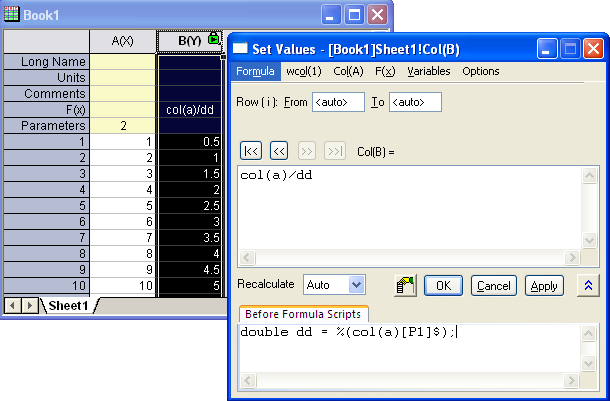The width and height of the screenshot is (610, 401).
Task: Maximize the Book1 window
Action: click(x=354, y=15)
